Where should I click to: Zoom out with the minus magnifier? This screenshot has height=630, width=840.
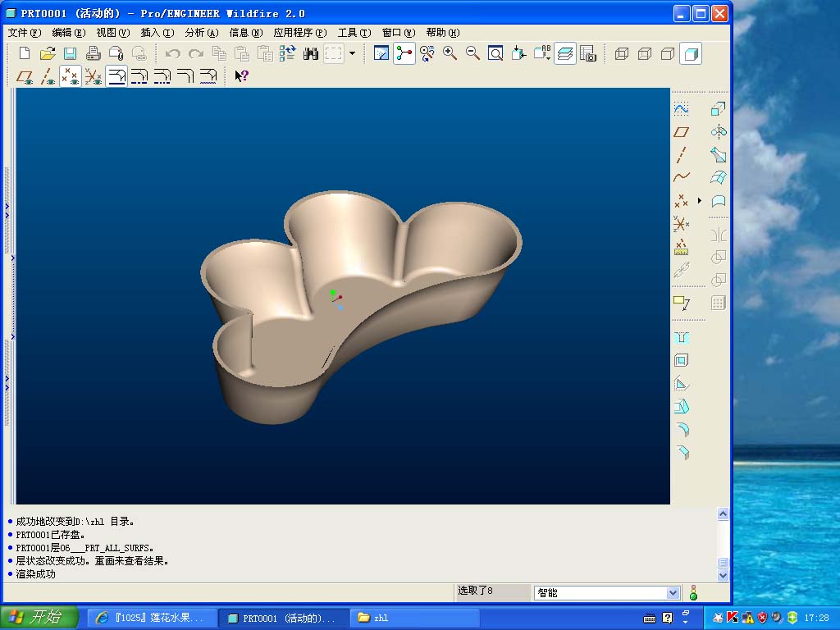[x=472, y=53]
